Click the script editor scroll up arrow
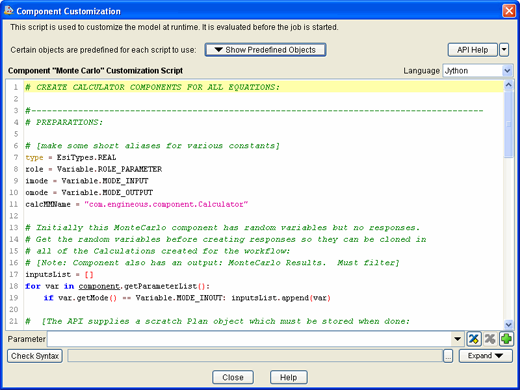 coord(508,85)
